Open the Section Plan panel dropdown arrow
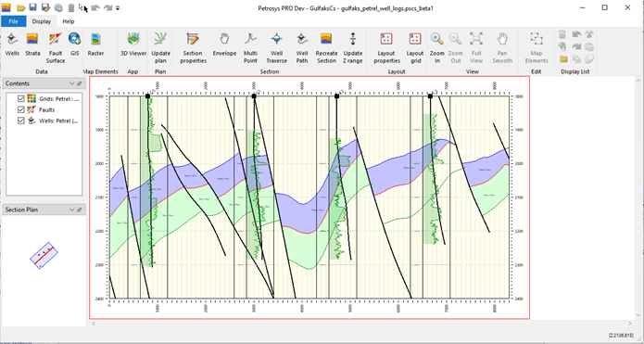The width and height of the screenshot is (644, 344). tap(72, 210)
